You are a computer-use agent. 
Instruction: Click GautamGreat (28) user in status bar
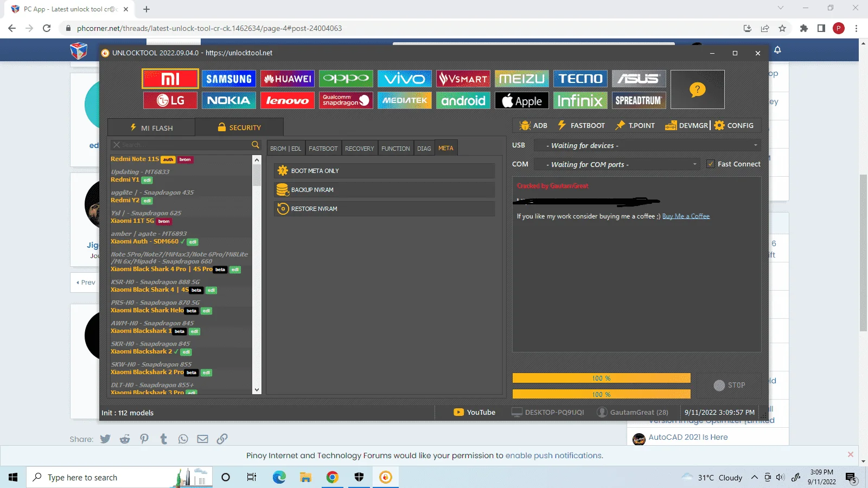(633, 412)
